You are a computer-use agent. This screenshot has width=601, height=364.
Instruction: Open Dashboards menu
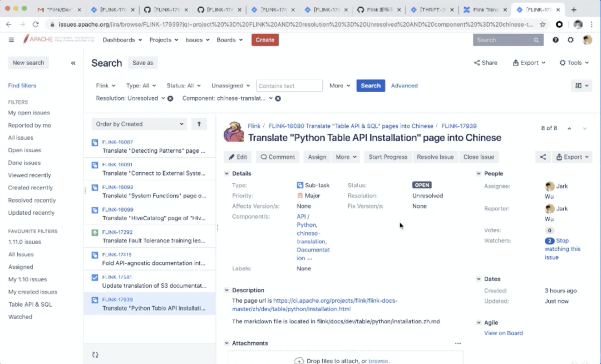click(122, 40)
